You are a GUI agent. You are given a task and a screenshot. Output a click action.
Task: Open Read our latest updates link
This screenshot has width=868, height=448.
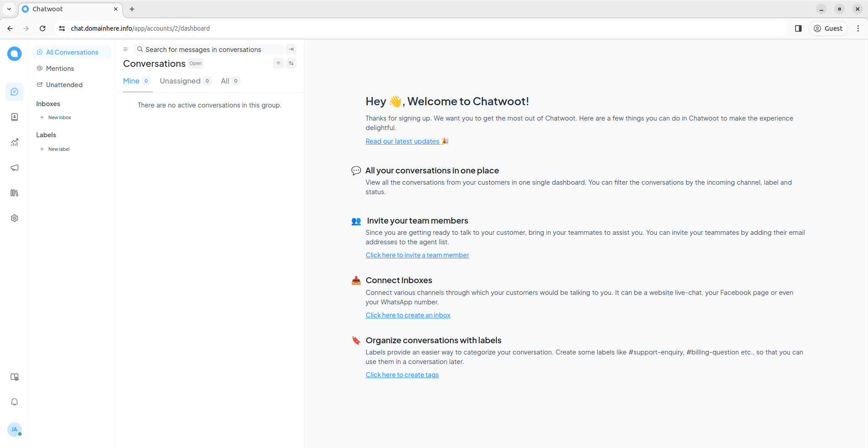tap(407, 141)
